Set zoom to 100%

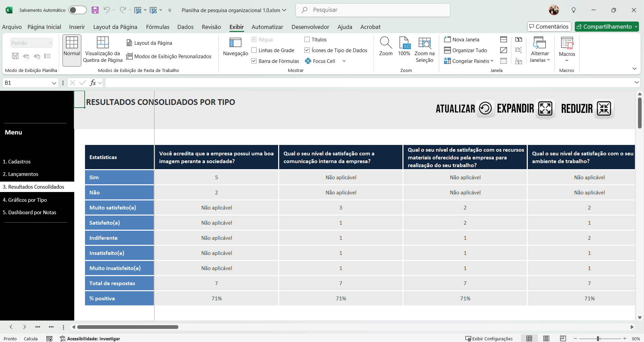coord(404,47)
